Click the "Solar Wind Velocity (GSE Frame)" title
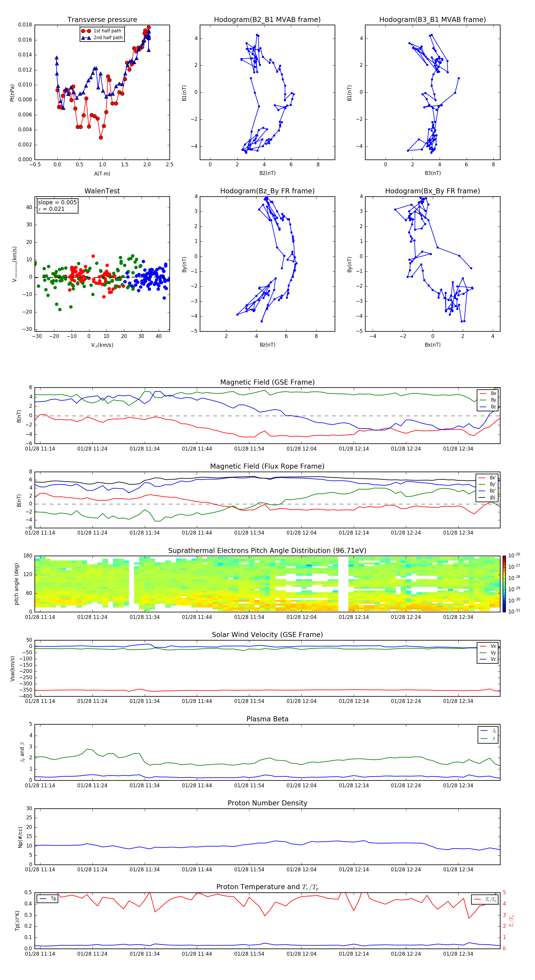Screen dimensions: 535x980 click(x=267, y=635)
